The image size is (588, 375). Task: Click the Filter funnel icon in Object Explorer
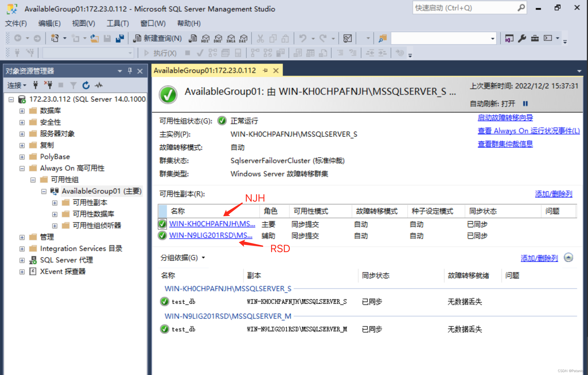[73, 85]
